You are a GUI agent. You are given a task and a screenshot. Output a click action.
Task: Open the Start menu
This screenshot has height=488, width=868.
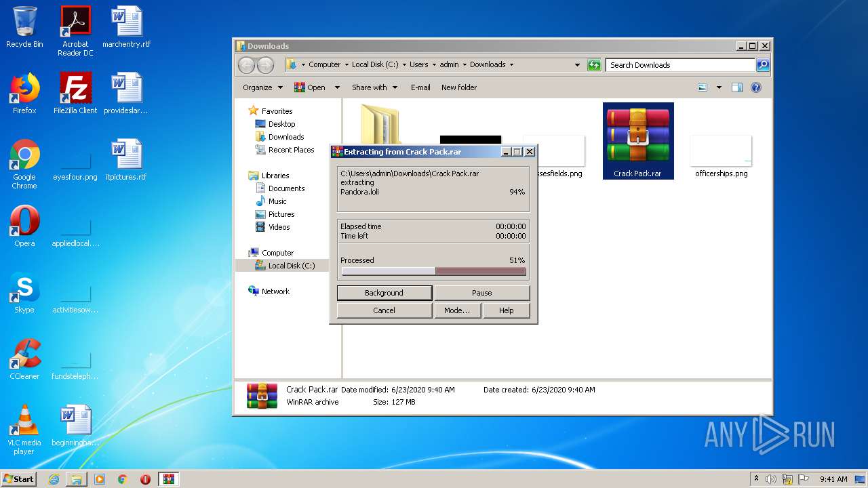18,479
